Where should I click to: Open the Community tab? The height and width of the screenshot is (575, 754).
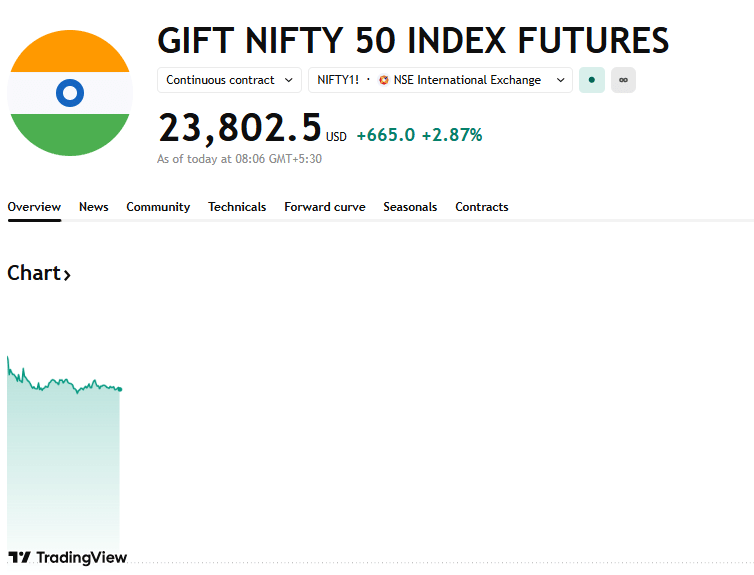click(158, 207)
